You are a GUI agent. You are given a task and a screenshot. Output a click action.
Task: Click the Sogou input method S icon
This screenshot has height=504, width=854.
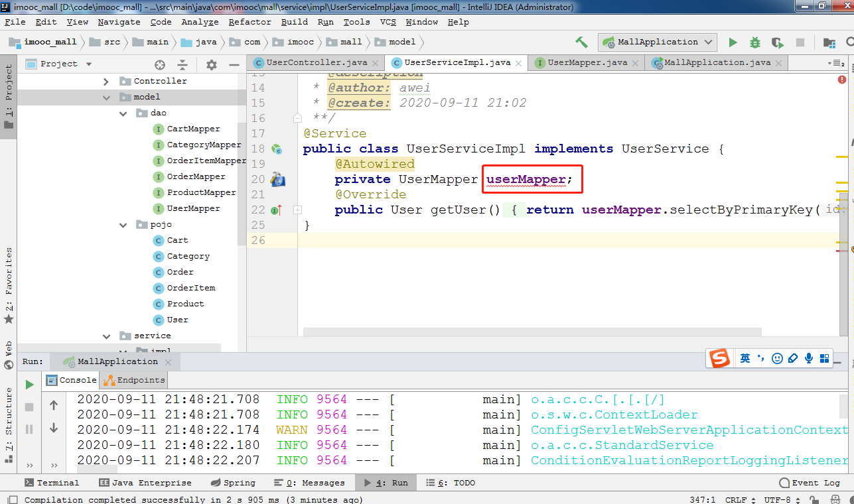pos(720,359)
